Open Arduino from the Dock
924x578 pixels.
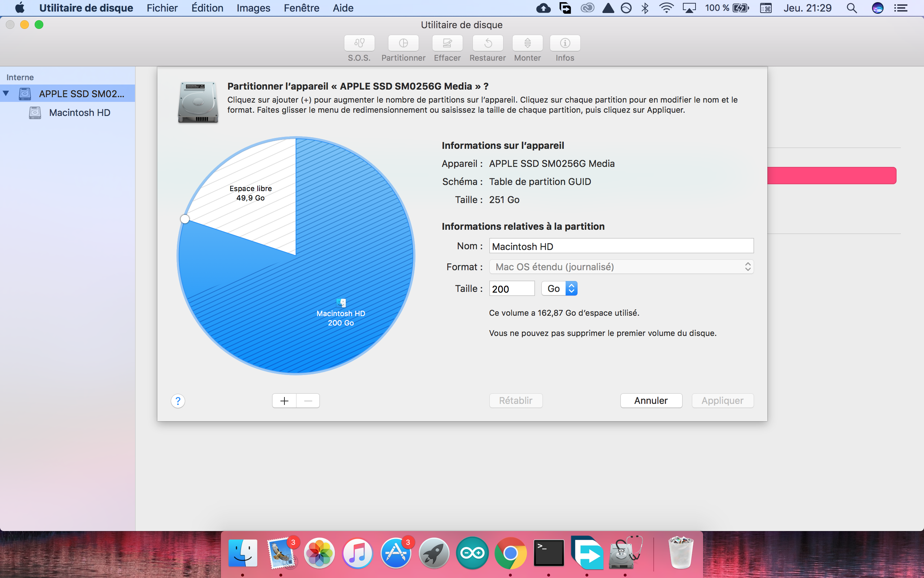[472, 553]
